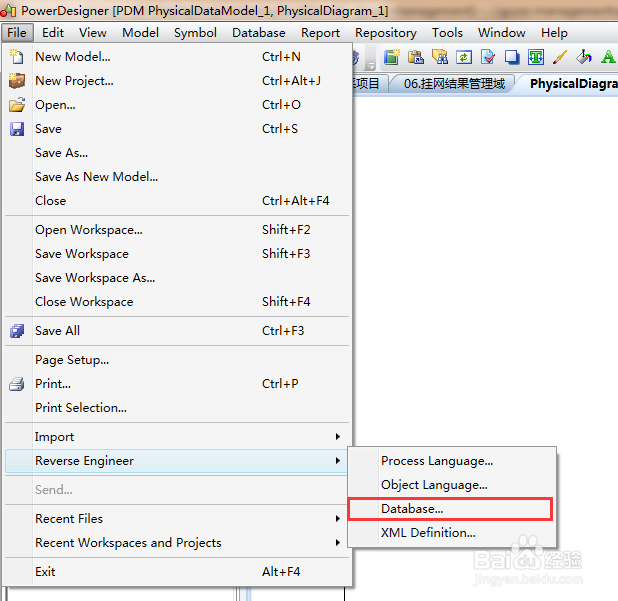This screenshot has width=618, height=601.
Task: Click the shadow square toolbar icon
Action: pos(512,57)
